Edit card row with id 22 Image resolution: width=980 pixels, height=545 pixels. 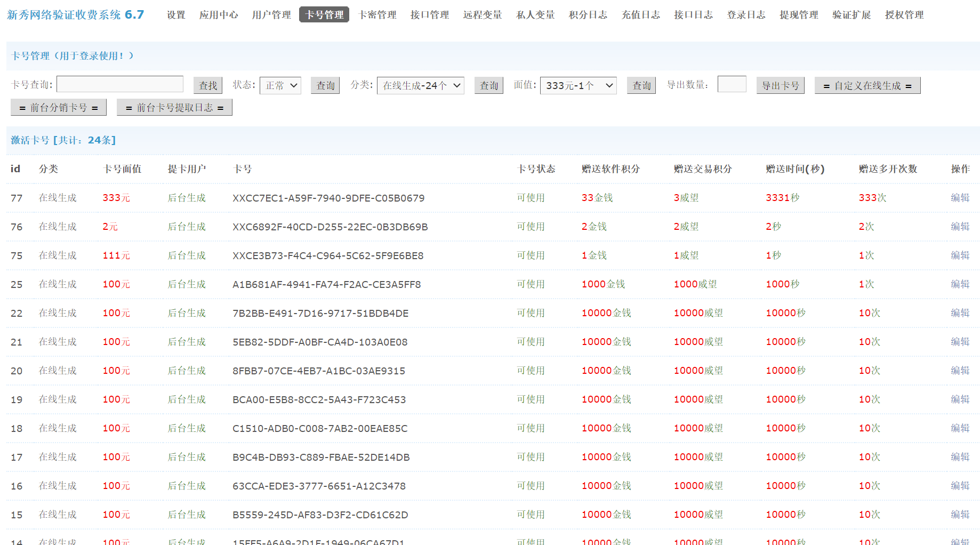pyautogui.click(x=960, y=313)
